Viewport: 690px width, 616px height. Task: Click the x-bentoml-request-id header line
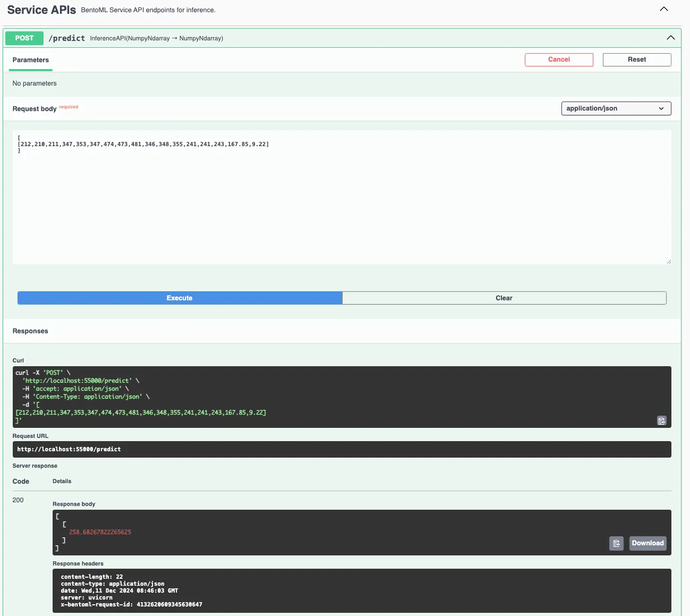131,604
